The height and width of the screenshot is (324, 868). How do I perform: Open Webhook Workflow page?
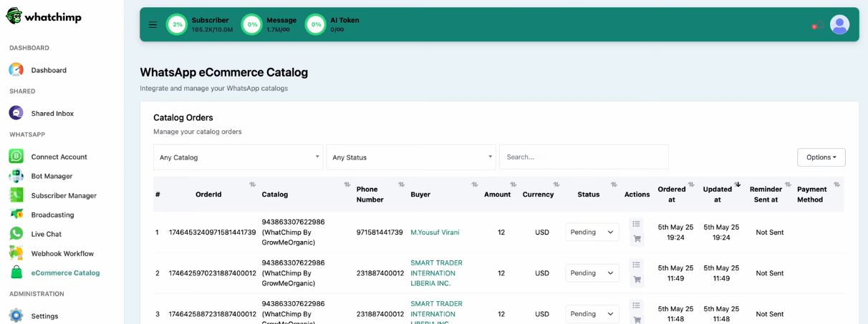pos(62,253)
